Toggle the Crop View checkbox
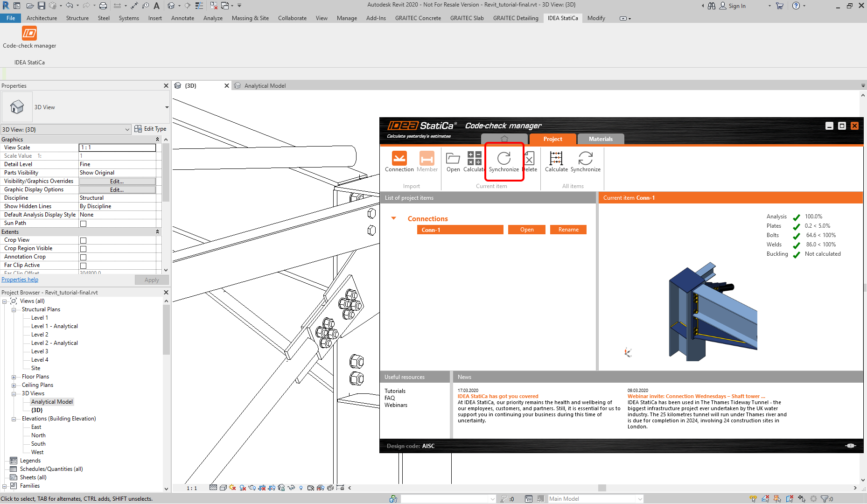This screenshot has width=867, height=504. [83, 240]
